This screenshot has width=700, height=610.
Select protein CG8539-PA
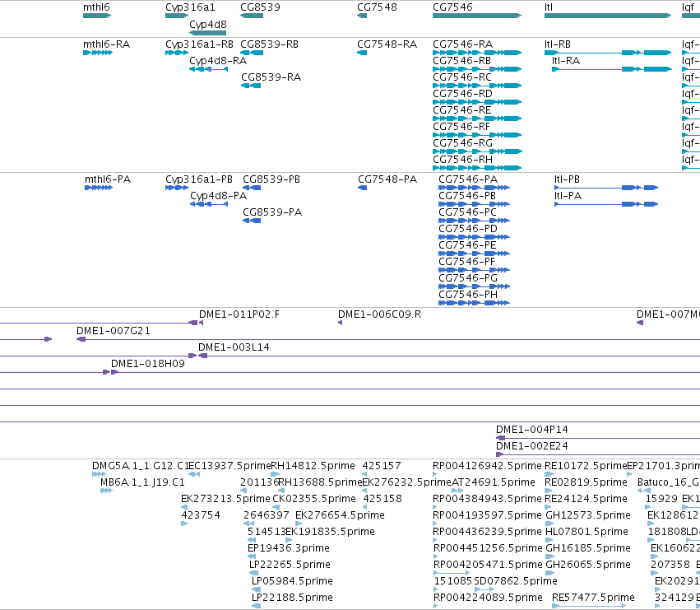[252, 221]
